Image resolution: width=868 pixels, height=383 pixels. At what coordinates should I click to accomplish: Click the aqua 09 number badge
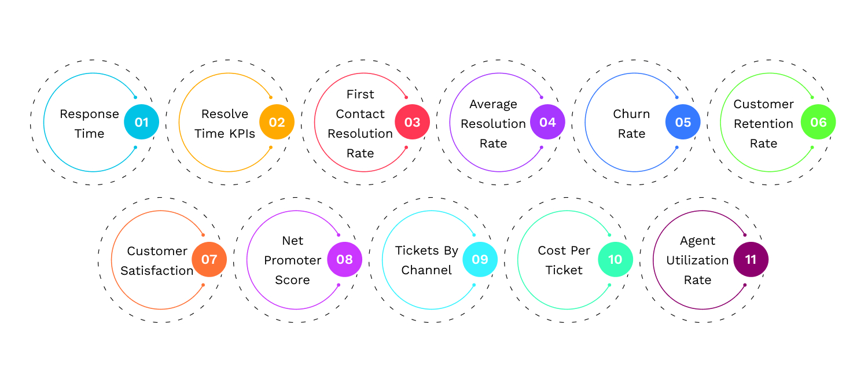point(480,260)
